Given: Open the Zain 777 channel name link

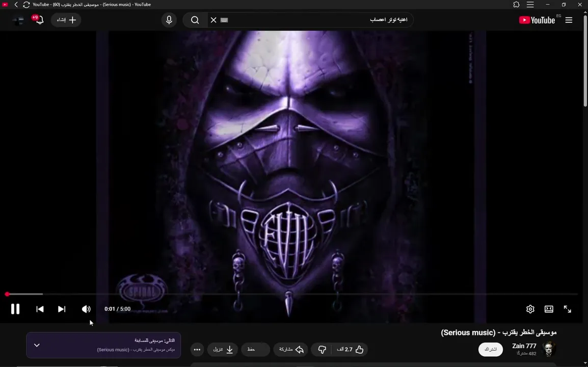Looking at the screenshot, I should click(524, 346).
